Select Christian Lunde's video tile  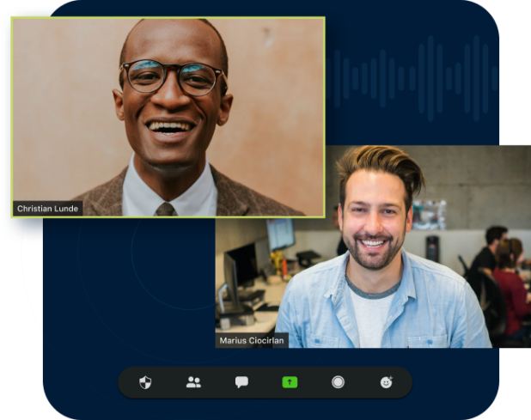[x=168, y=117]
